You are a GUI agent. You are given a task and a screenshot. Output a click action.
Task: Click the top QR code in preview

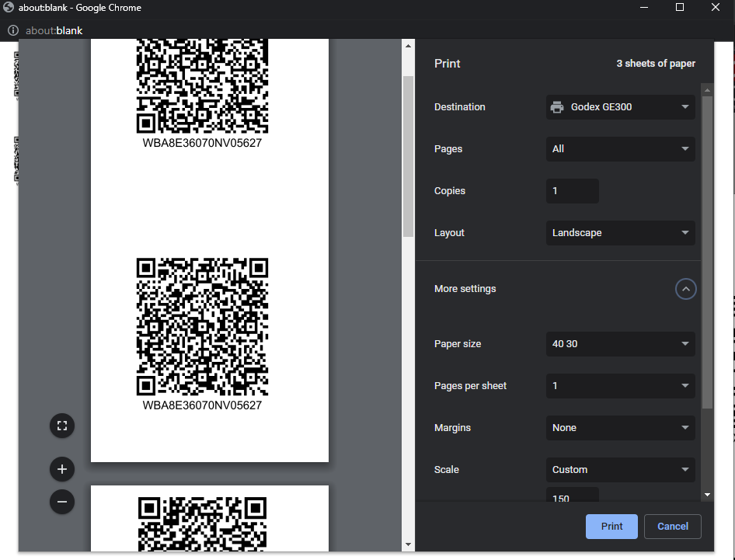click(x=202, y=86)
